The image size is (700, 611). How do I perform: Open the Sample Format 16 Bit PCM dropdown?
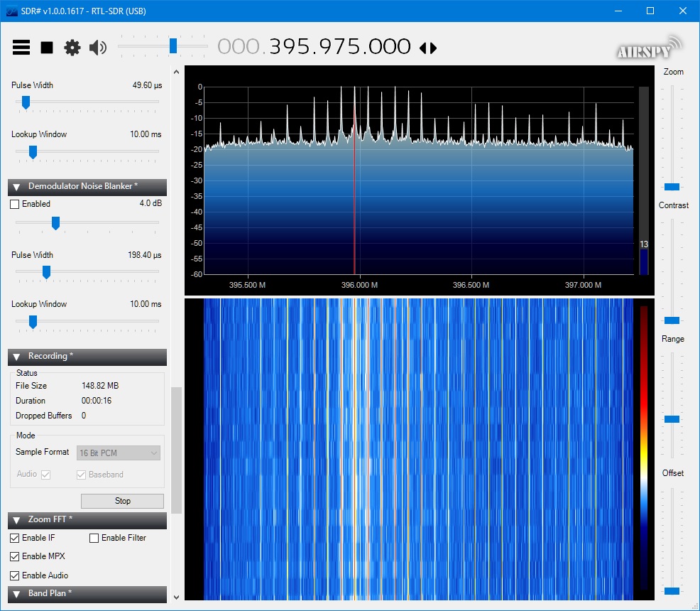[x=119, y=453]
